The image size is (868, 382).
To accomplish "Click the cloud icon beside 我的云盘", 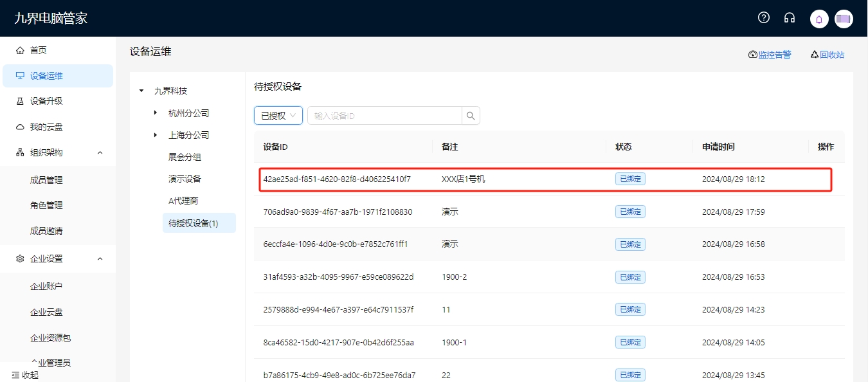I will 20,127.
